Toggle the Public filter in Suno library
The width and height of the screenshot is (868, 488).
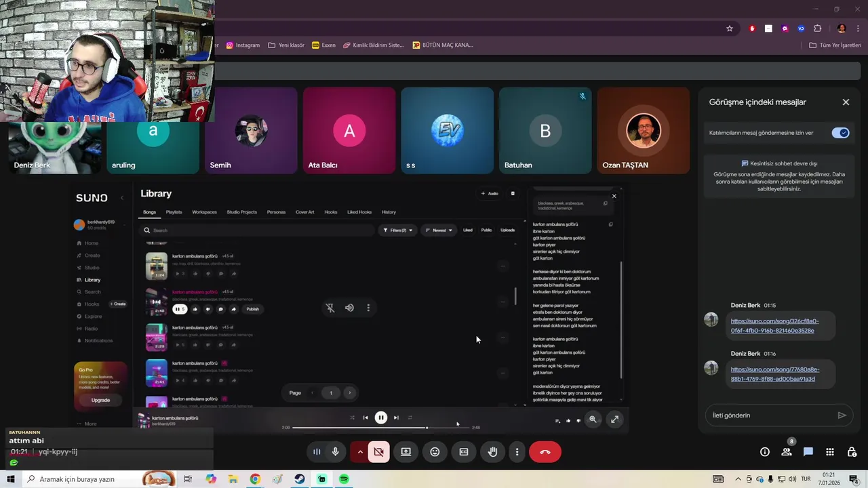[486, 230]
